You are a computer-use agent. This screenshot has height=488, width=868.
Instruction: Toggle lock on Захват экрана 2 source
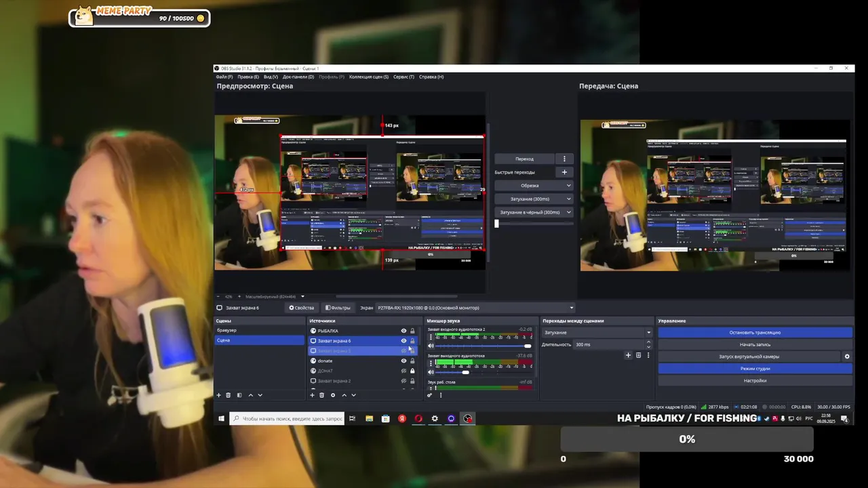tap(412, 381)
